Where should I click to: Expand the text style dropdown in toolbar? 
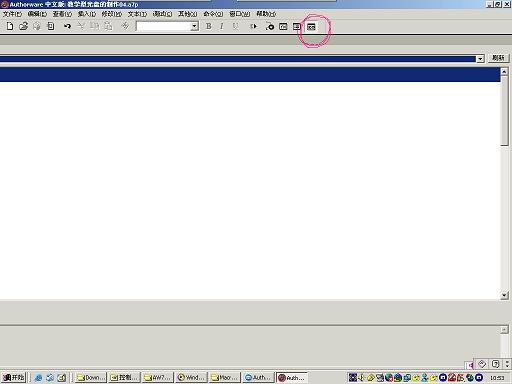click(194, 26)
